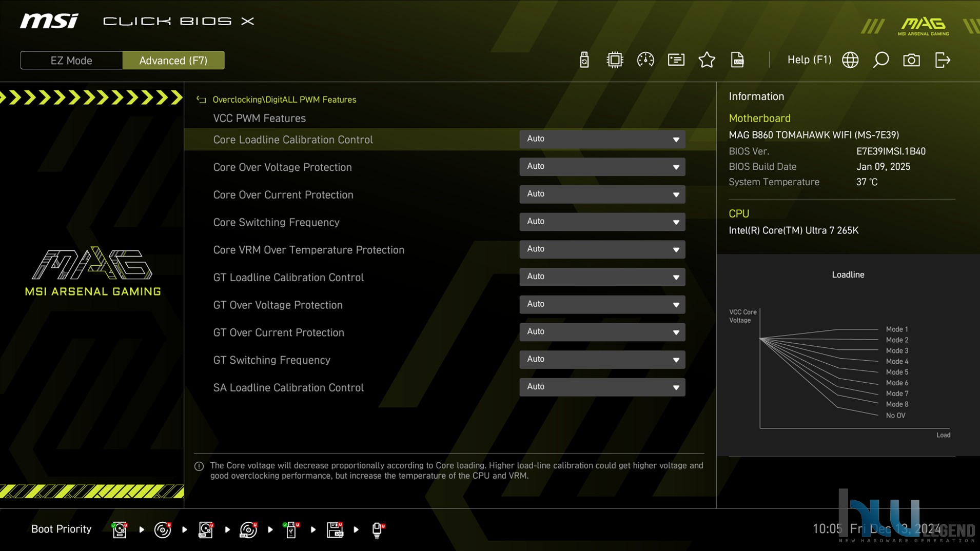
Task: Open Core Loadline Calibration Control dropdown
Action: pyautogui.click(x=602, y=139)
